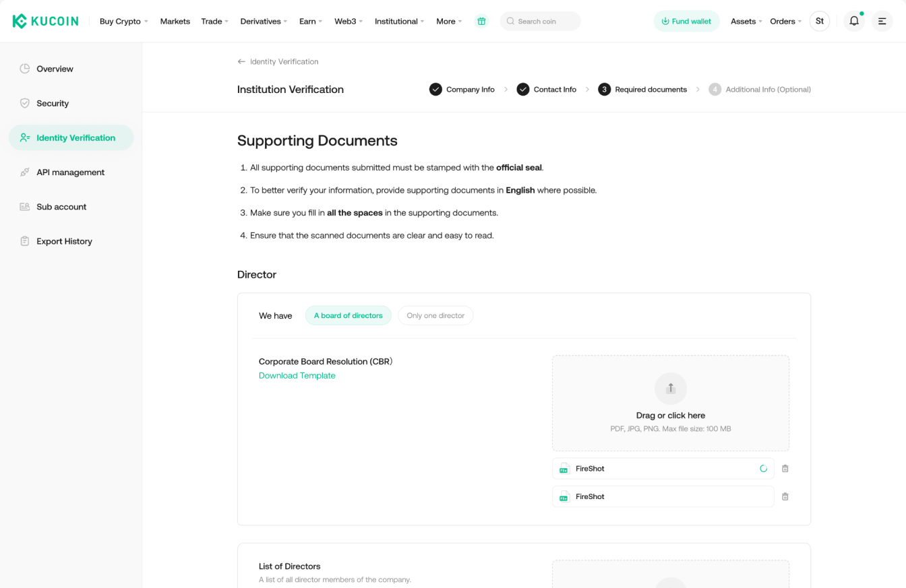Click the KuCoin logo
This screenshot has width=906, height=588.
(x=45, y=22)
